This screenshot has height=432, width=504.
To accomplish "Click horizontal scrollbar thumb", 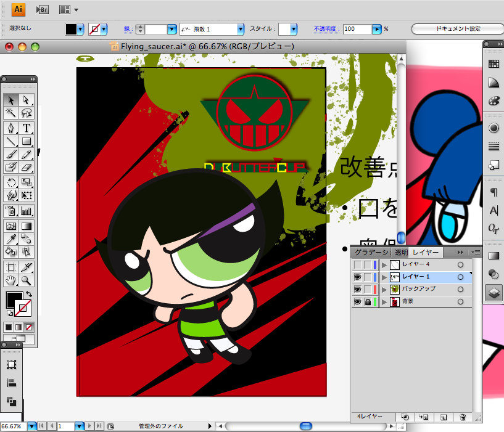I will pos(306,426).
